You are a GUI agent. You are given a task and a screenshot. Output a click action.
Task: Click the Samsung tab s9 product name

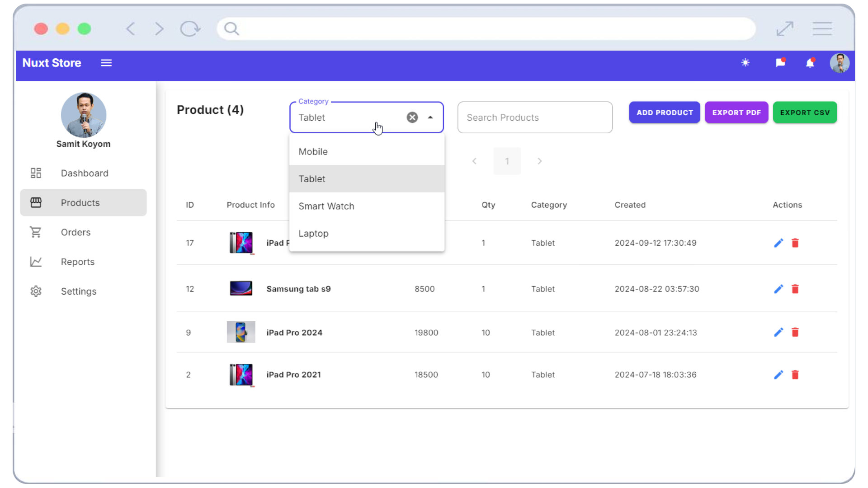point(298,289)
